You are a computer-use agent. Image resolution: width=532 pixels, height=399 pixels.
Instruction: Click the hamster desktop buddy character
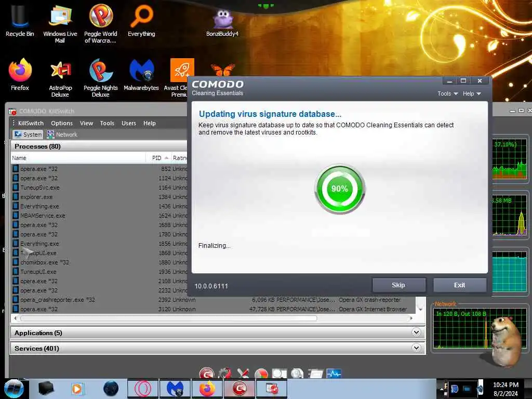coord(506,341)
